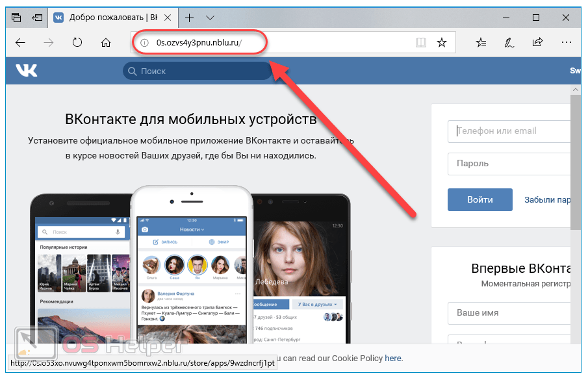Click the page scrollbar up arrow
The image size is (588, 378).
(576, 90)
